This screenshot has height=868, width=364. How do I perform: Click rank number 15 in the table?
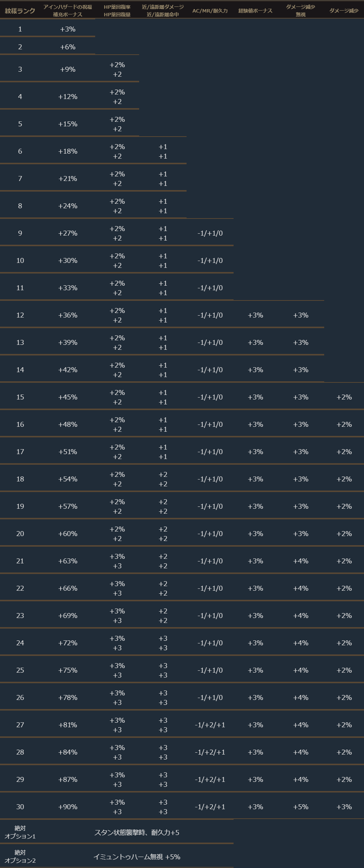click(20, 397)
